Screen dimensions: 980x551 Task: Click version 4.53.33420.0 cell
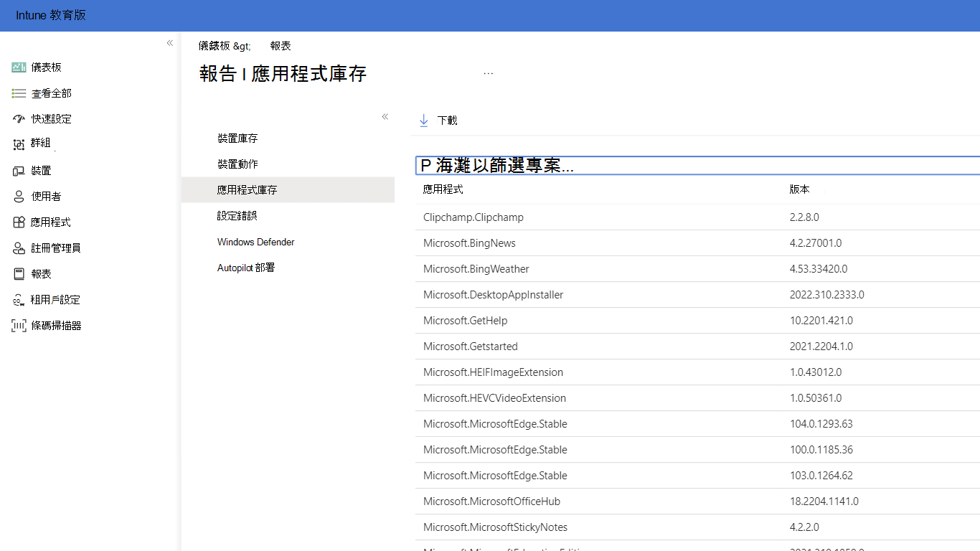pos(819,269)
